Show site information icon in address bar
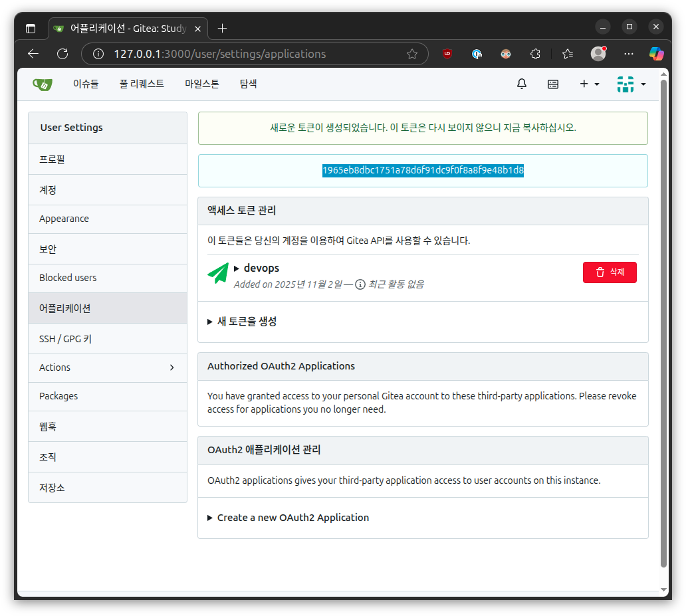The width and height of the screenshot is (686, 616). tap(98, 54)
